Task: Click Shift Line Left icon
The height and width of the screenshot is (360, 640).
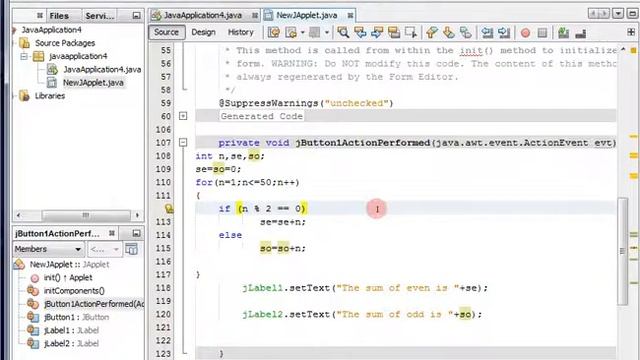Action: pyautogui.click(x=487, y=32)
